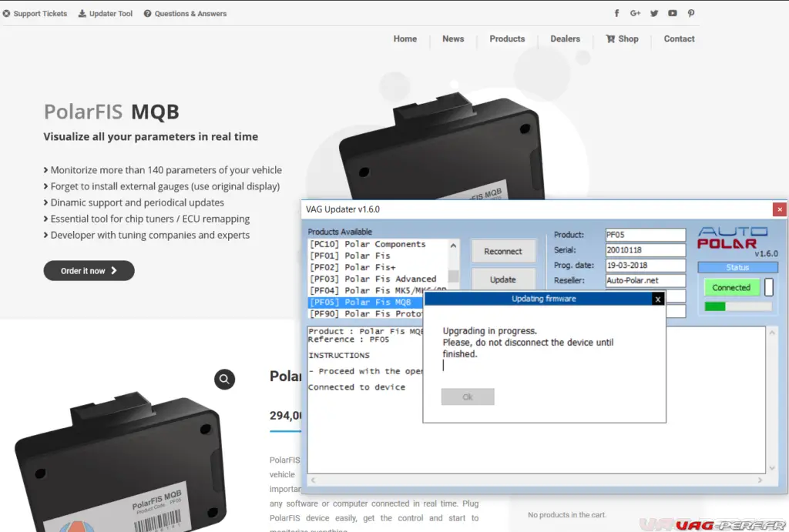Open the Updater Tool link

(x=105, y=14)
